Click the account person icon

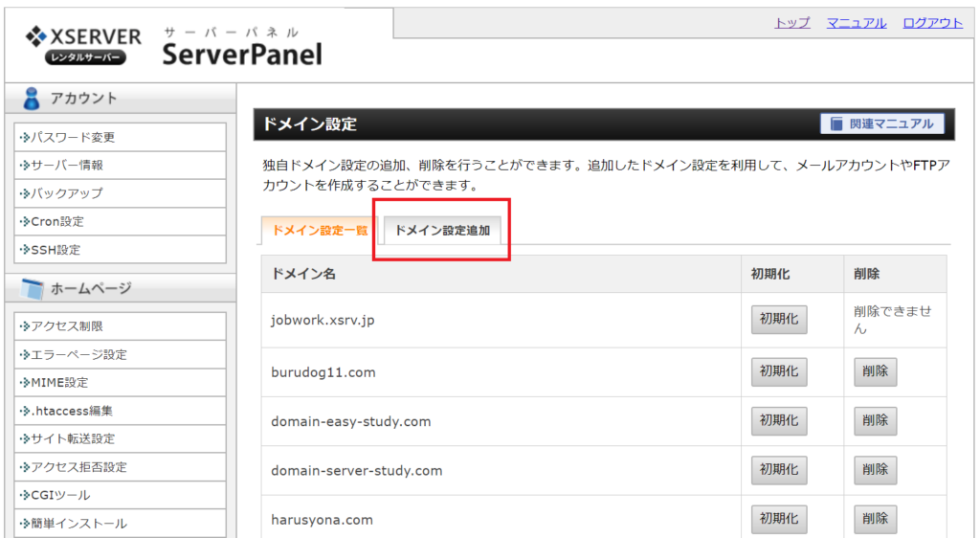click(31, 98)
